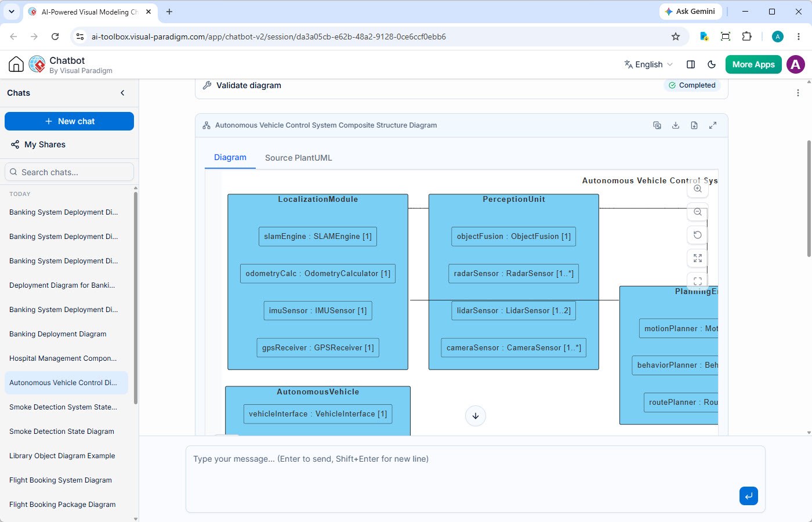The image size is (812, 522).
Task: Collapse the Chats sidebar with chevron
Action: coord(122,93)
